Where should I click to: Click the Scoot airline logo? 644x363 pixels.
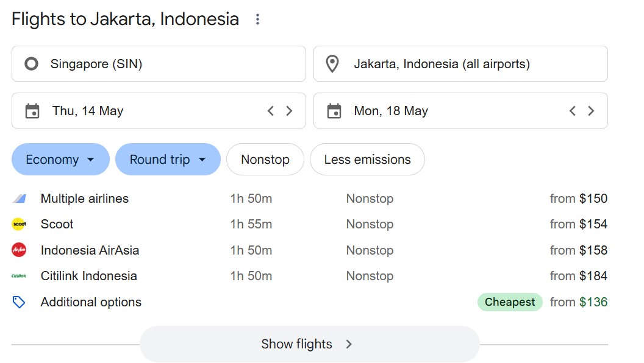pos(18,224)
